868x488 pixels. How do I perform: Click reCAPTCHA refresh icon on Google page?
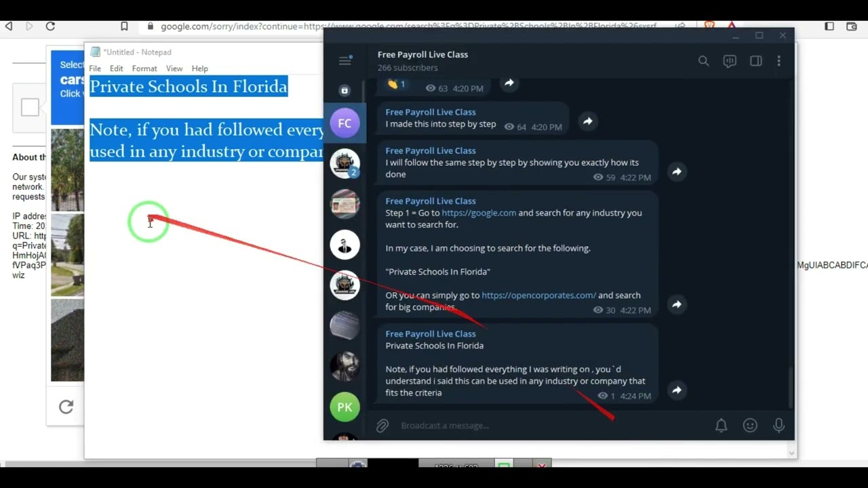click(x=66, y=407)
